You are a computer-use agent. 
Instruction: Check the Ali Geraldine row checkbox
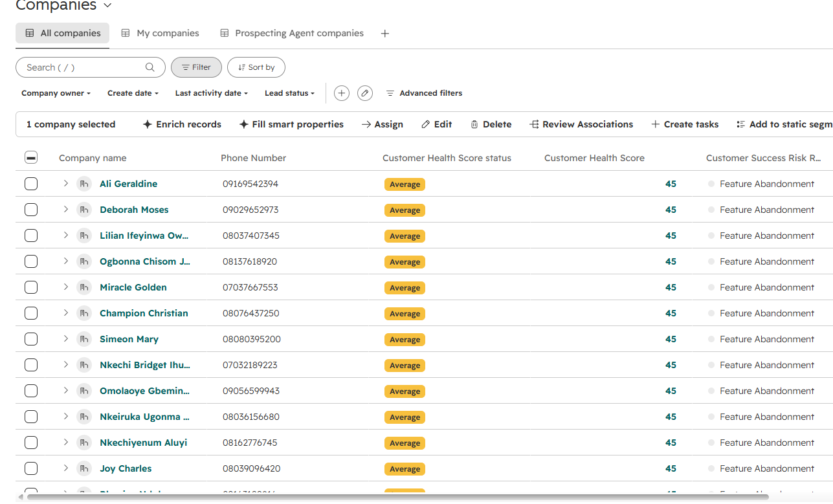(x=31, y=184)
